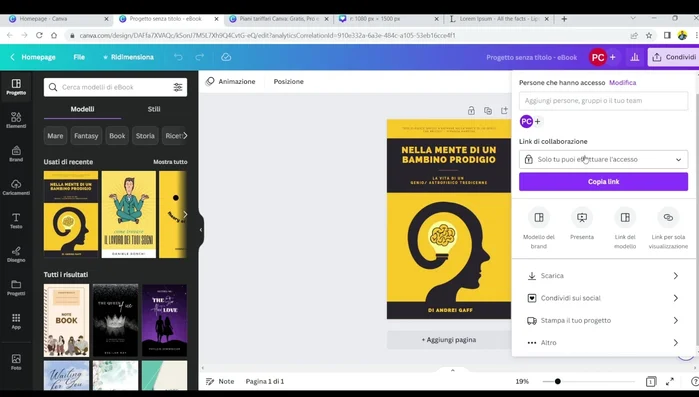Open the Progetti folder panel

(x=16, y=288)
